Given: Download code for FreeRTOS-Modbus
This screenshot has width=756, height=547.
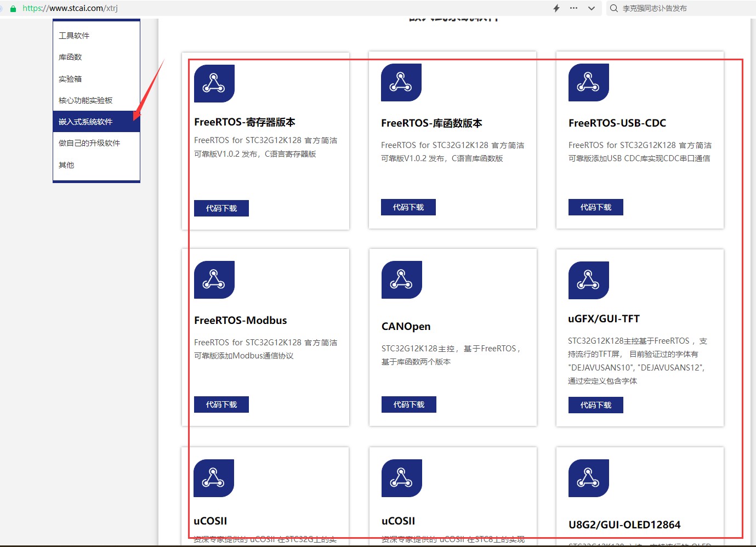Looking at the screenshot, I should coord(221,404).
